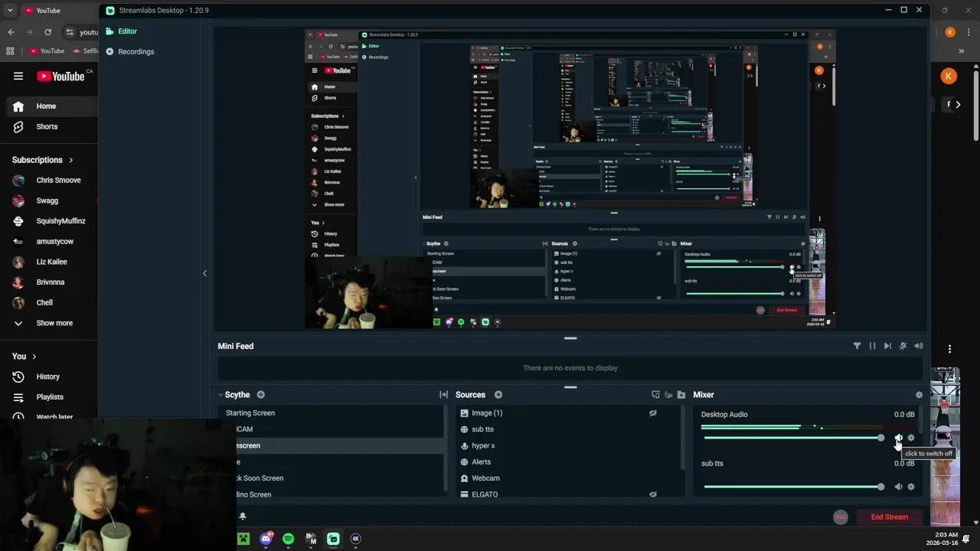Viewport: 980px width, 551px height.
Task: Open the Recordings tab in Streamlabs
Action: [x=129, y=51]
